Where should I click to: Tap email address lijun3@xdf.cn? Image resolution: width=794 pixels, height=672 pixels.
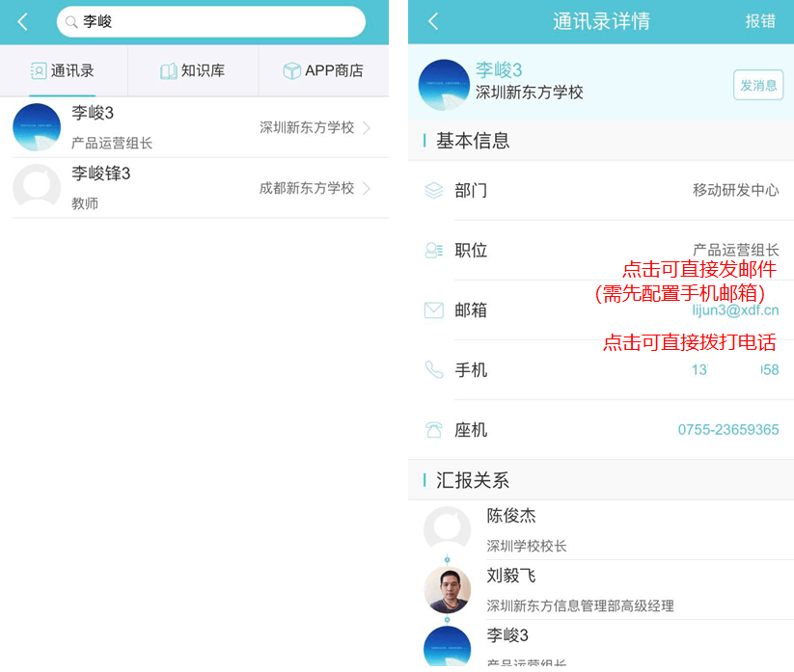click(735, 310)
